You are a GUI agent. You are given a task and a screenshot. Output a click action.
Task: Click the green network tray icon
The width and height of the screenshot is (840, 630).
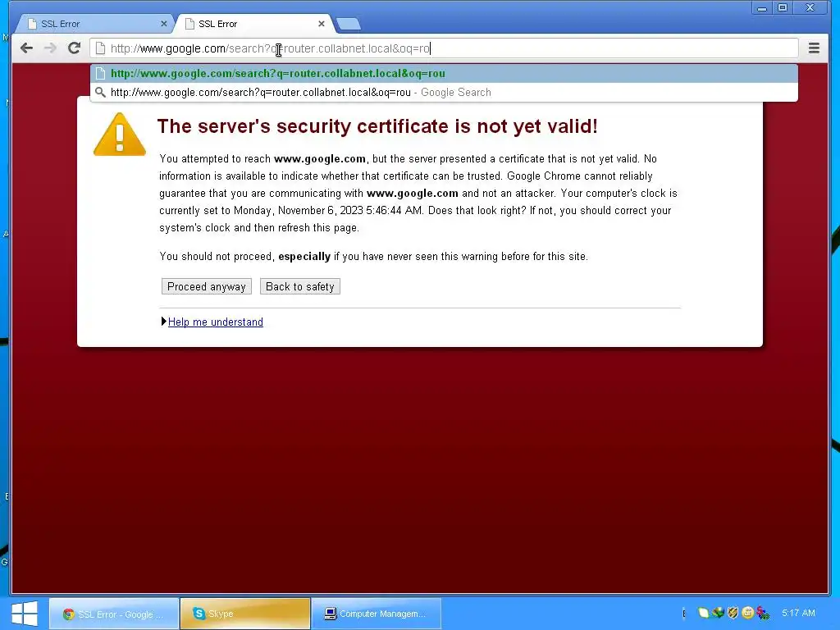coord(718,612)
